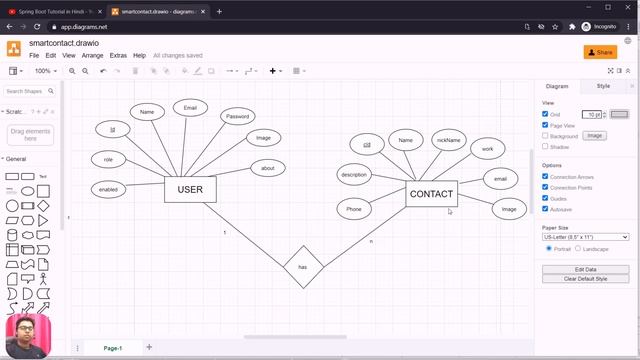The image size is (640, 360).
Task: Pick the Diamond shape from General palette
Action: pos(43,206)
